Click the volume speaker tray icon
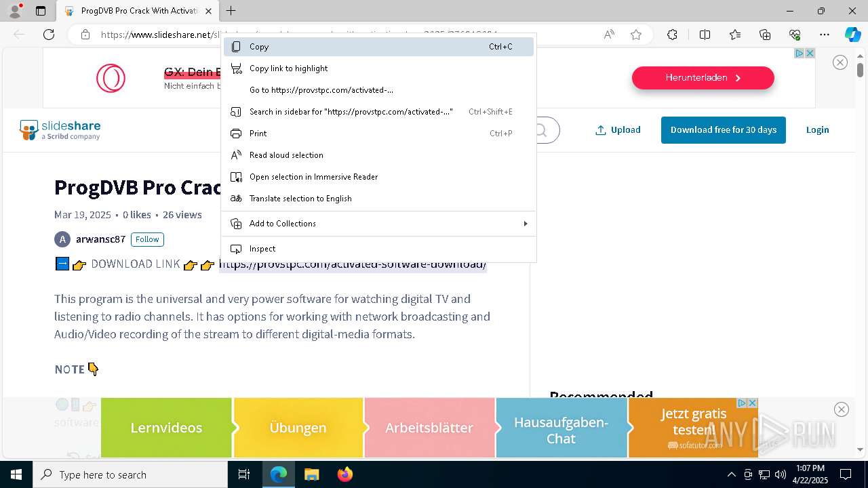Image resolution: width=868 pixels, height=488 pixels. click(780, 474)
